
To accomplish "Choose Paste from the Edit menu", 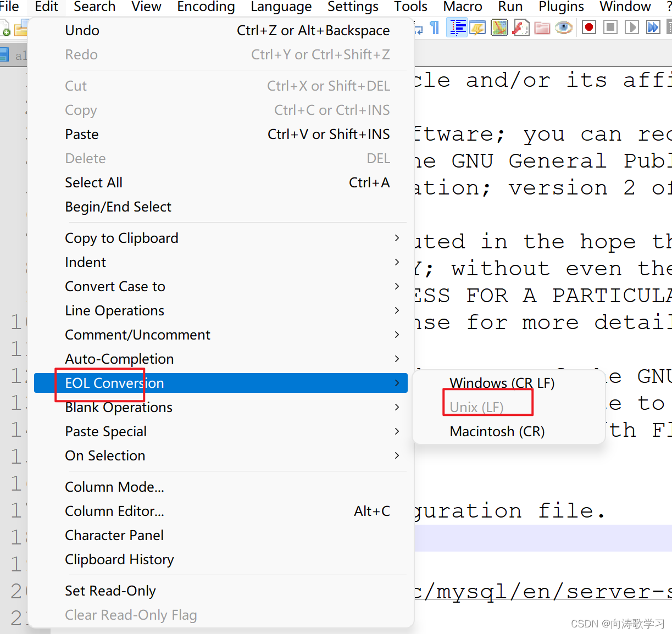I will tap(221, 134).
